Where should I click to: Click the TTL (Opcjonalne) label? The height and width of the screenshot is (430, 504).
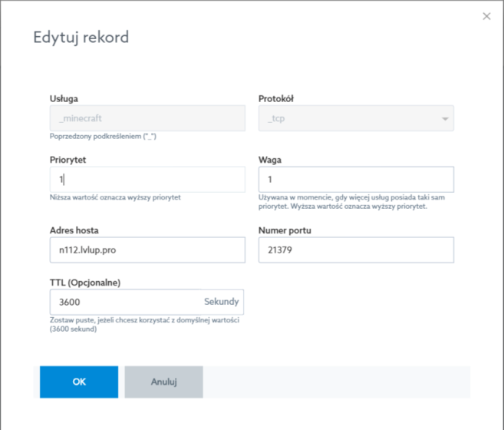85,282
